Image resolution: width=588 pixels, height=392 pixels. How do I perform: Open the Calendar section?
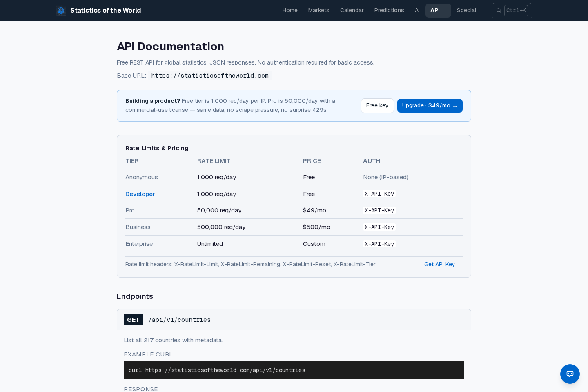tap(352, 11)
